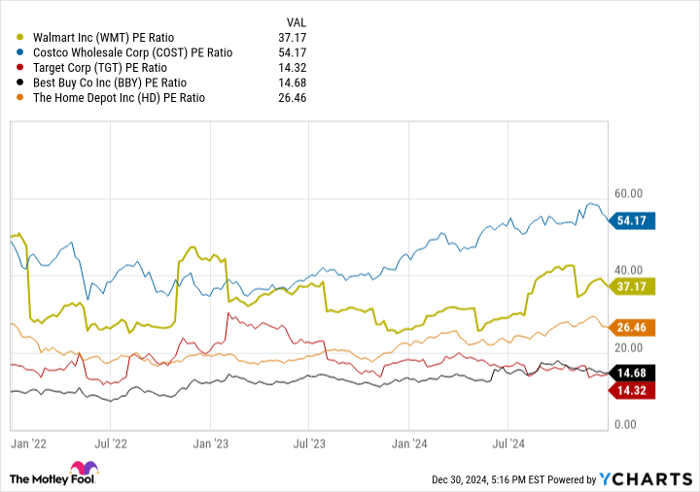Click the Walmart yellow legend dot

pos(20,37)
